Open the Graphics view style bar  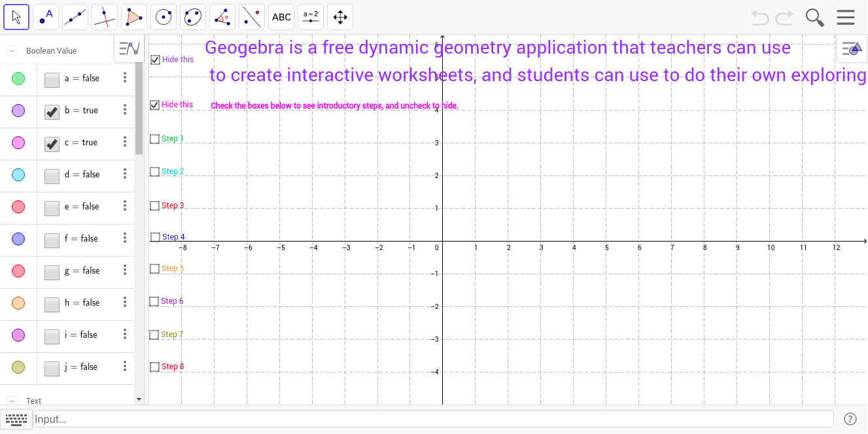point(852,48)
